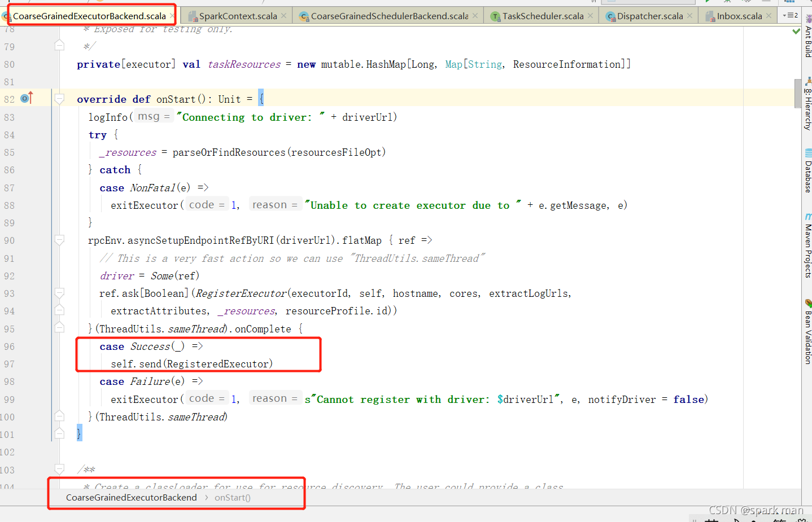
Task: Collapse the onStart method fold on line 82
Action: tap(59, 99)
